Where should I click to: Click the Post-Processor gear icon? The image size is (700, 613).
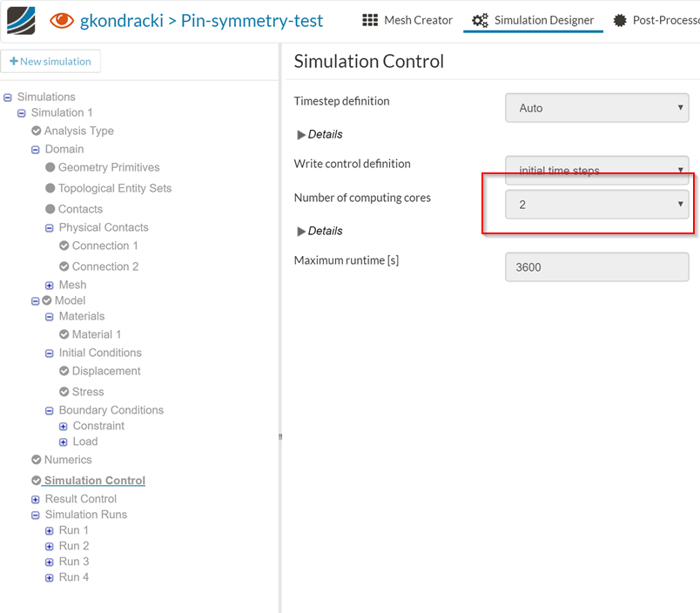(620, 20)
